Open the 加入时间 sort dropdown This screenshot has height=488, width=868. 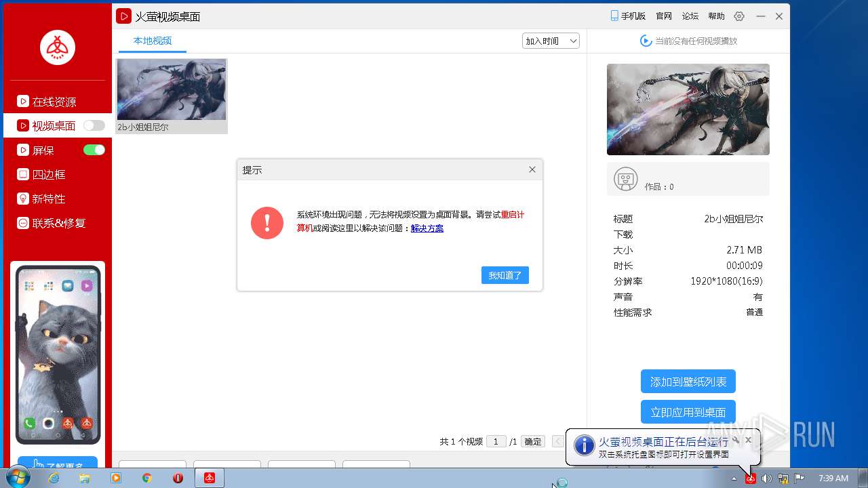551,41
